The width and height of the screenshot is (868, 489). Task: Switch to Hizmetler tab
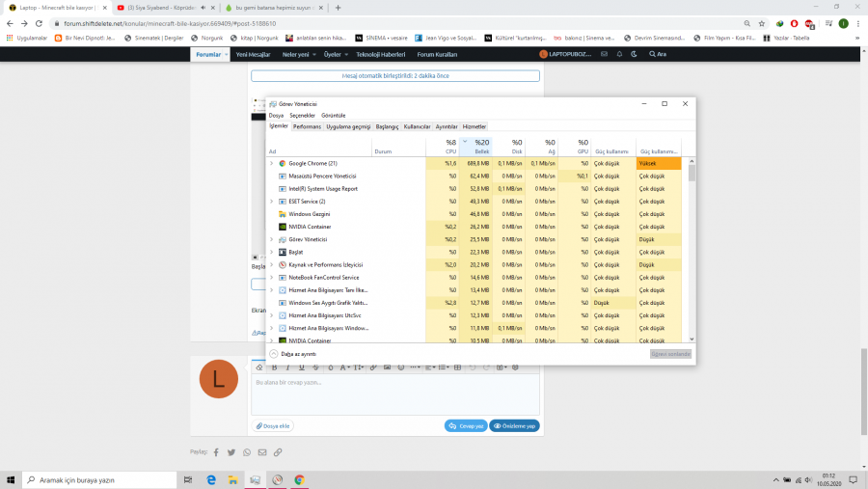tap(475, 126)
